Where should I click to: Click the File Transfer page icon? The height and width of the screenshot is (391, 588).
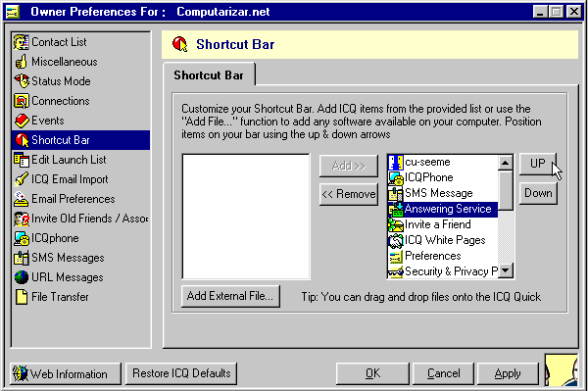[x=22, y=297]
